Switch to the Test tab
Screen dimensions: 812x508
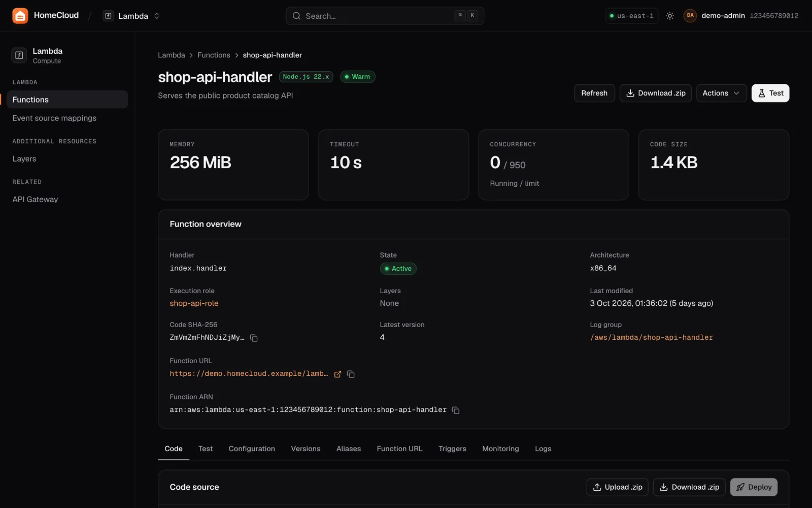click(206, 449)
